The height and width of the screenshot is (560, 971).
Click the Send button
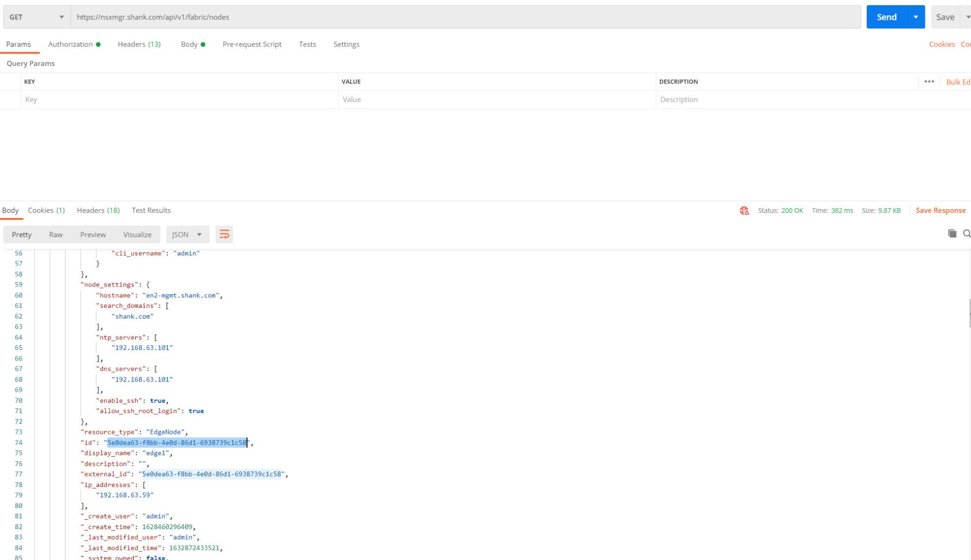(888, 17)
